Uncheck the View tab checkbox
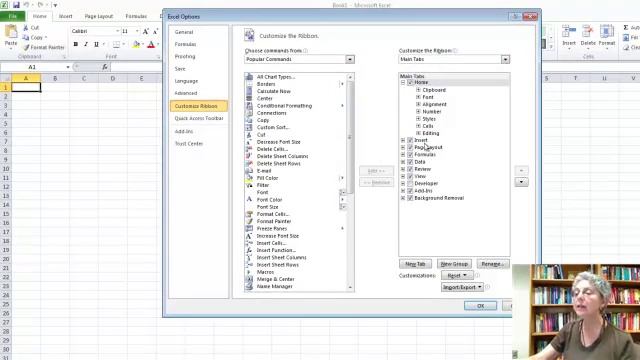Viewport: 640px width, 360px height. [410, 176]
